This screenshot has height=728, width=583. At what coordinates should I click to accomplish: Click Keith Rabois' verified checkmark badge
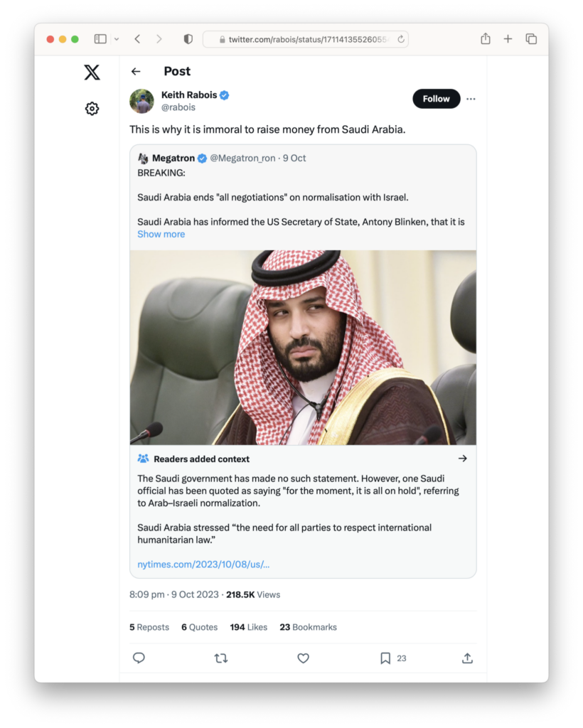point(224,94)
